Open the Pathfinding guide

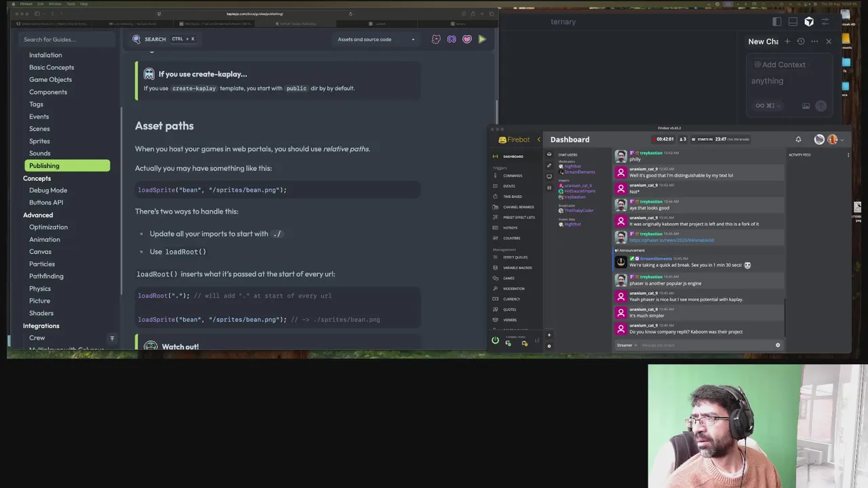click(x=46, y=277)
